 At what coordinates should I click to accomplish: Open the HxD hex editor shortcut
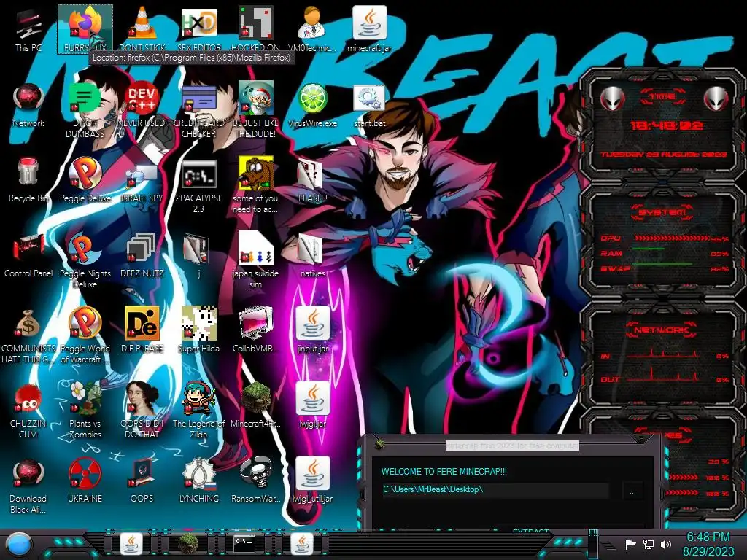click(199, 29)
